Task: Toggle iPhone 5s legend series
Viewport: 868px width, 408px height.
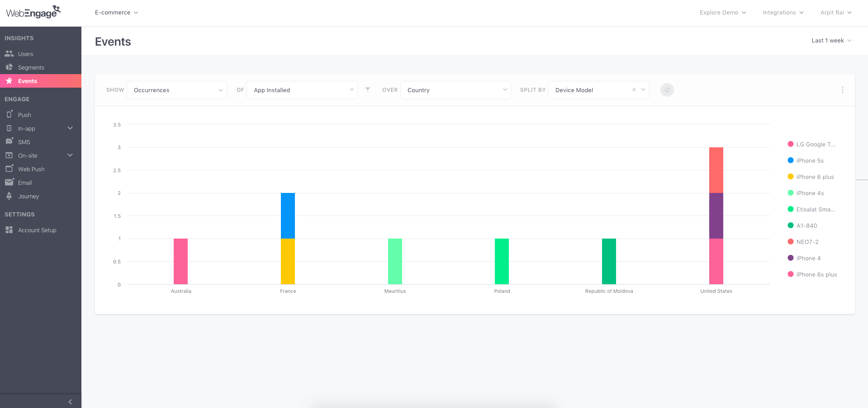Action: [x=806, y=160]
